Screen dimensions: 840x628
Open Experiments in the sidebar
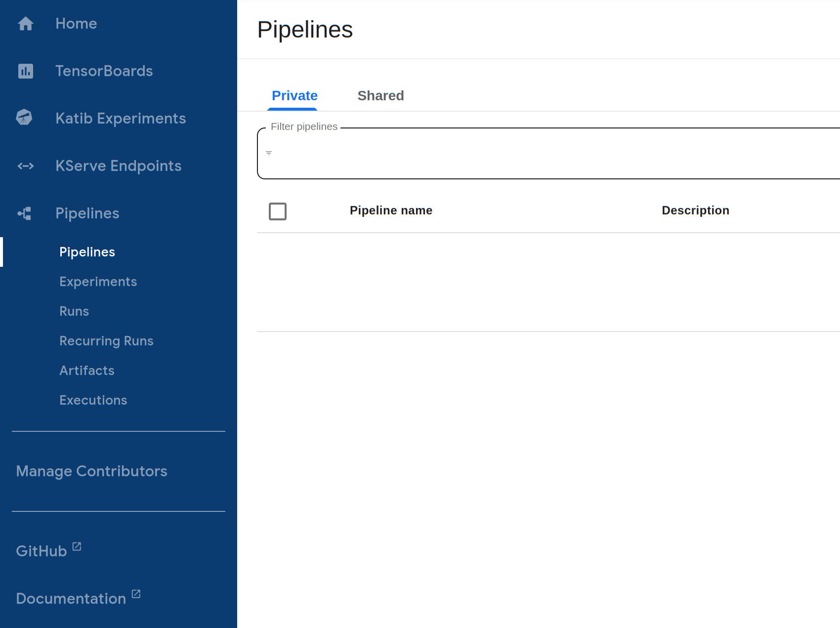(x=98, y=282)
